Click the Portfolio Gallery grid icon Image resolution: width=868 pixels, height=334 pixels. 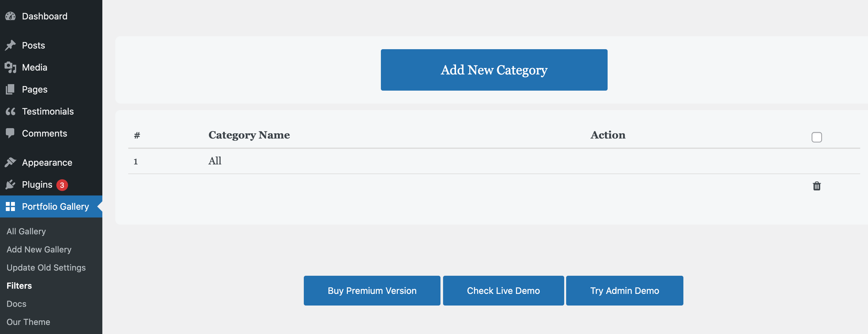click(10, 206)
